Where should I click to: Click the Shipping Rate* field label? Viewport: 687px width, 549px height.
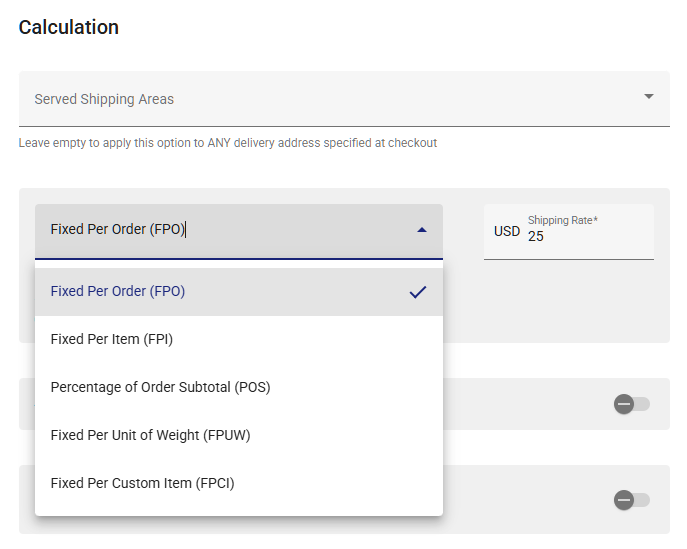562,220
